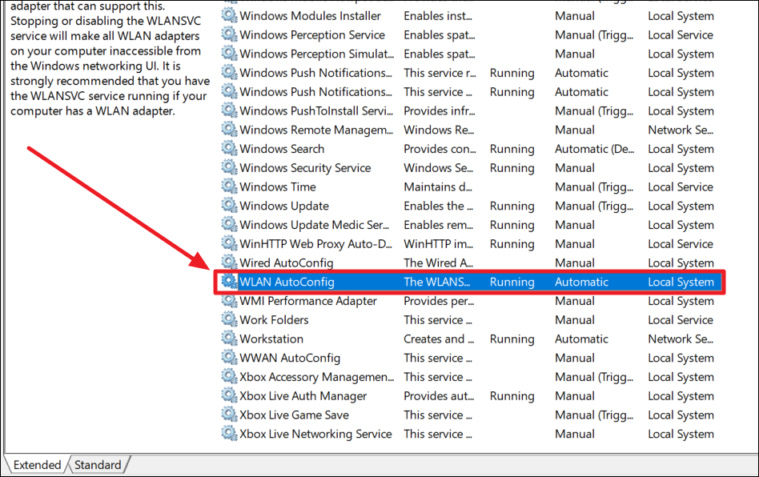The image size is (759, 477).
Task: Select the Xbox Live Game Save name
Action: pos(294,415)
